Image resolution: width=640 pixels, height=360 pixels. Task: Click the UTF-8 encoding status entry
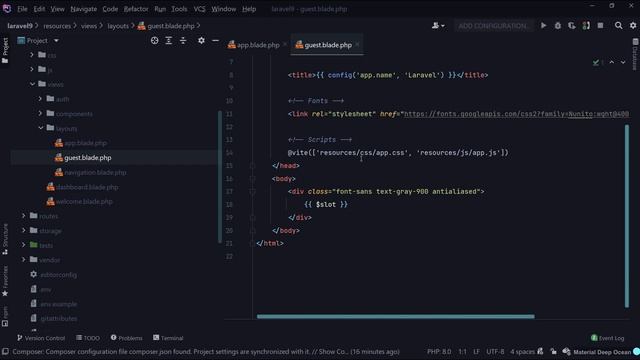(495, 351)
